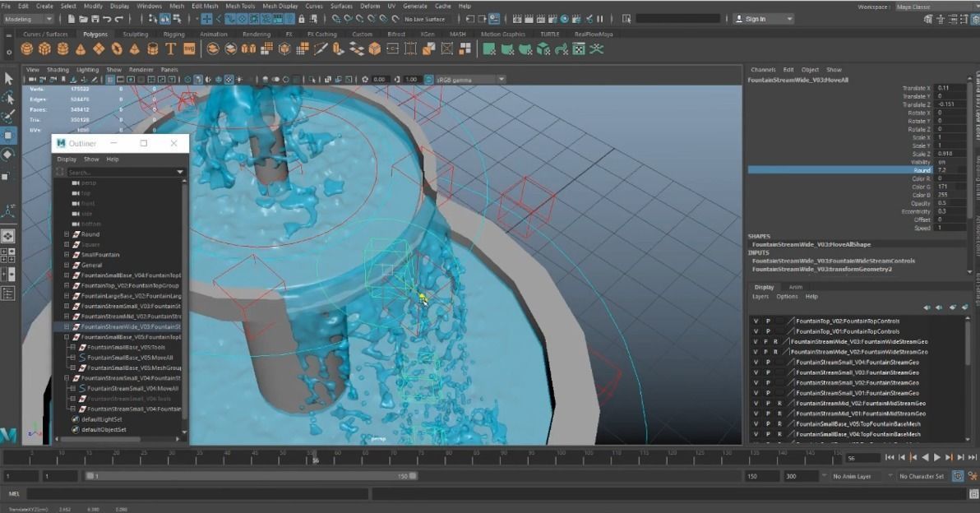The width and height of the screenshot is (980, 513).
Task: Click the lock selection padlock icon
Action: click(302, 19)
